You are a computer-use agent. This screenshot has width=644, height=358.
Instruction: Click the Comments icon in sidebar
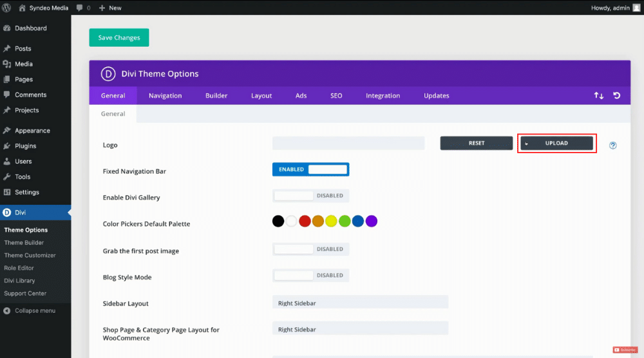pyautogui.click(x=7, y=95)
